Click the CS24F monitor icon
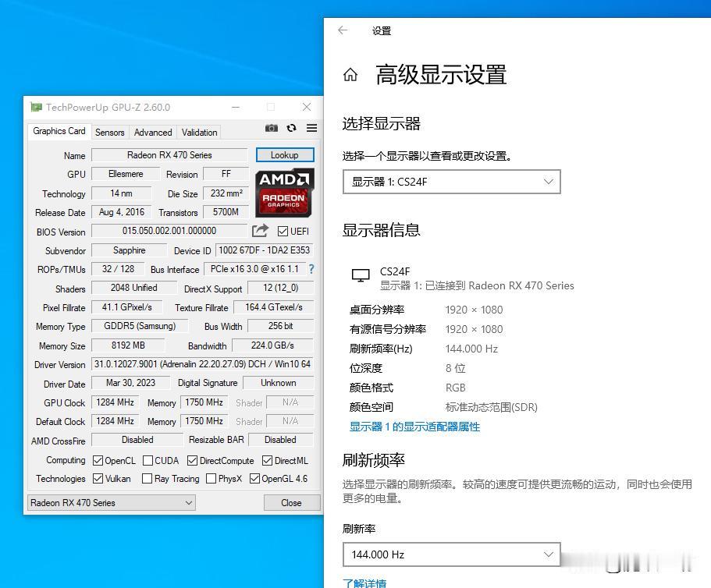This screenshot has height=588, width=711. [361, 275]
